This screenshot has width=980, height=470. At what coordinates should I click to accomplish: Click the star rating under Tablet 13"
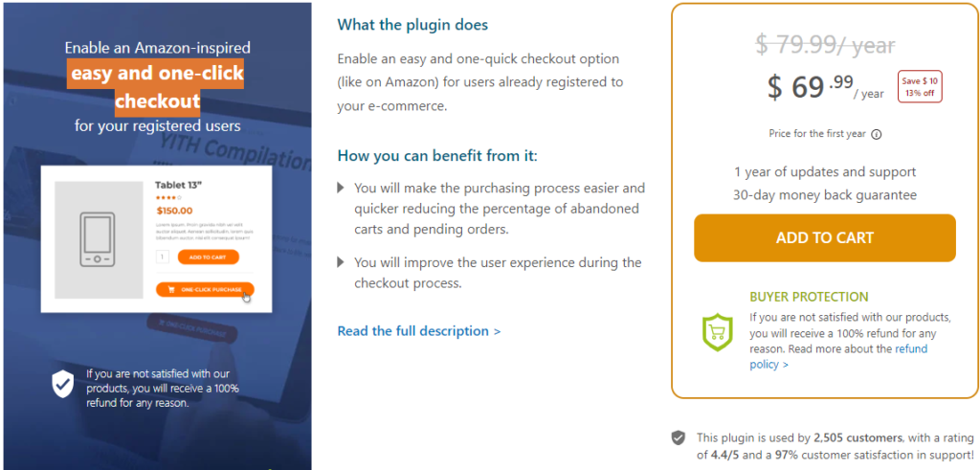click(x=168, y=197)
